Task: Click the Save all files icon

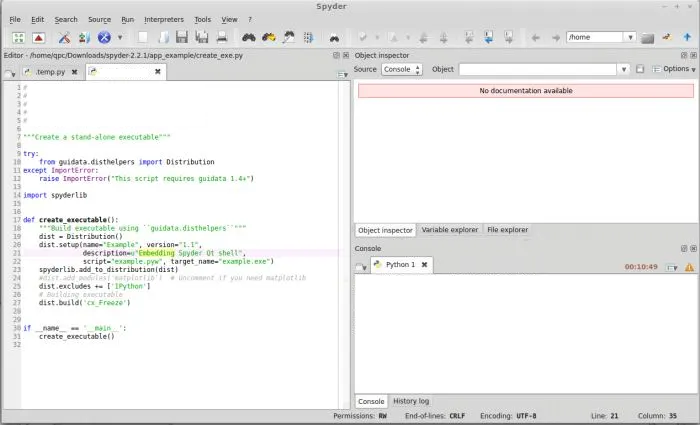Action: click(202, 38)
